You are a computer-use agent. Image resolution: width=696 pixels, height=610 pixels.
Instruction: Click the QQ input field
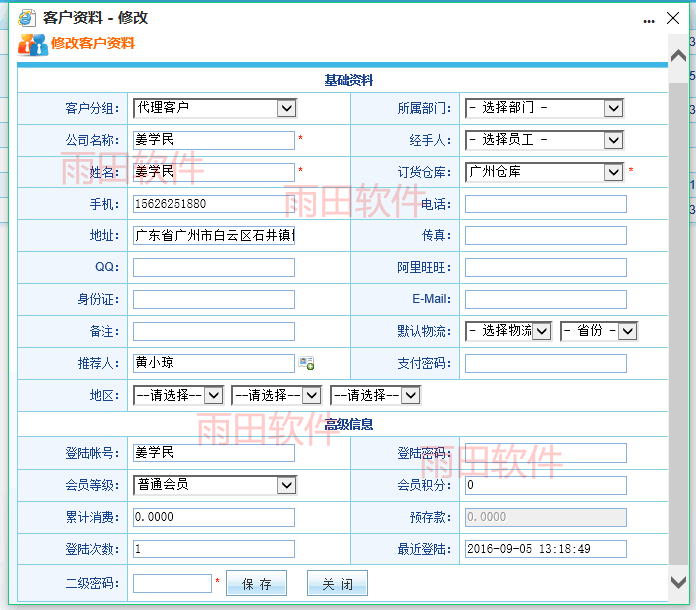click(x=214, y=268)
